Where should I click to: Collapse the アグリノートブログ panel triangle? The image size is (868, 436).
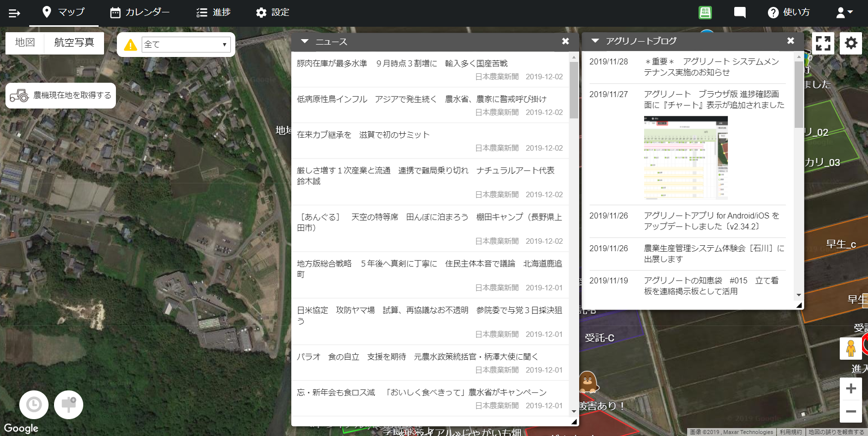click(595, 41)
